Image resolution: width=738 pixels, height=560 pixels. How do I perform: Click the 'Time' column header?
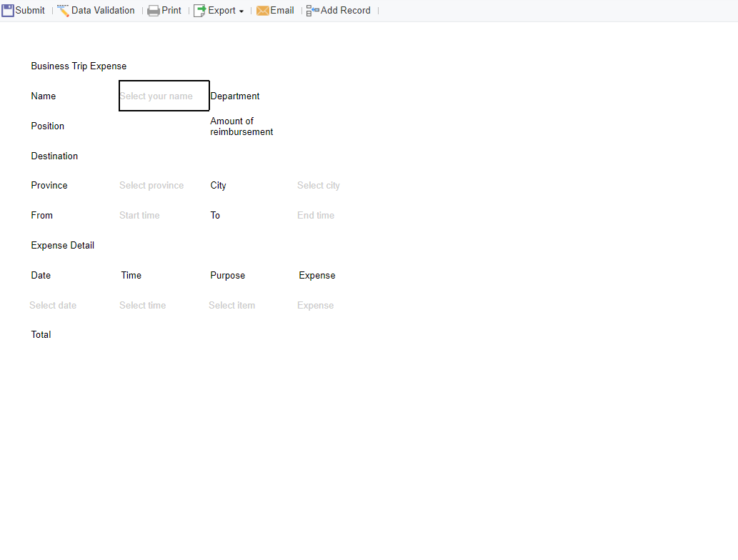[131, 275]
